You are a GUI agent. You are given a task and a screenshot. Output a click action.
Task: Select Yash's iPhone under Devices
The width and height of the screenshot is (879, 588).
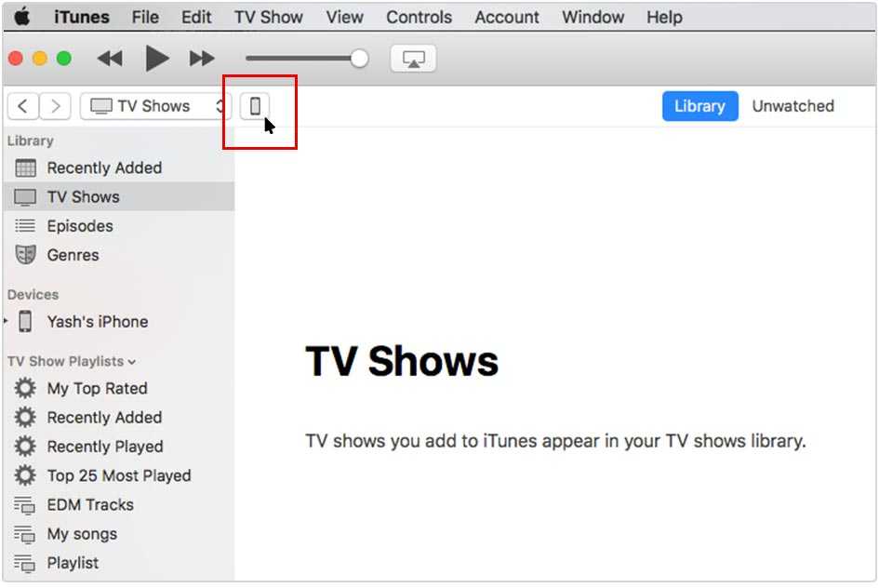click(x=119, y=322)
